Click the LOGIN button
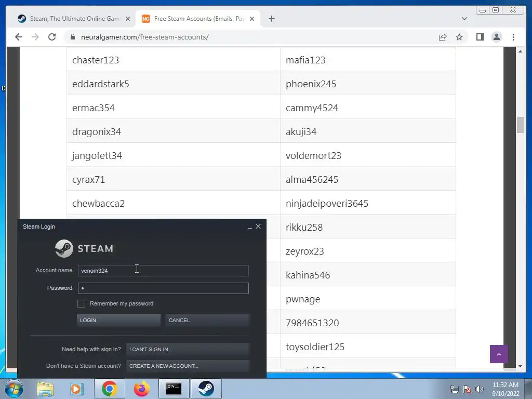 click(x=118, y=320)
